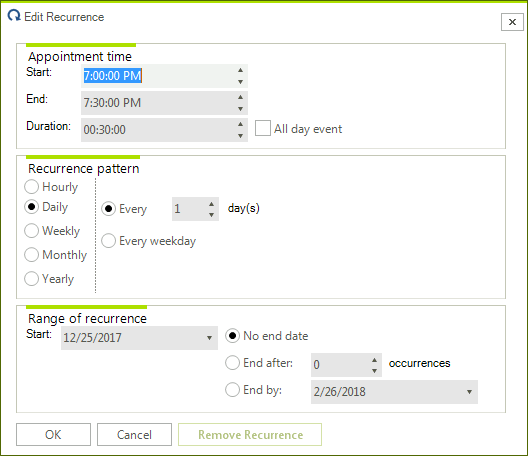
Task: Click the Duration: label
Action: coord(48,126)
